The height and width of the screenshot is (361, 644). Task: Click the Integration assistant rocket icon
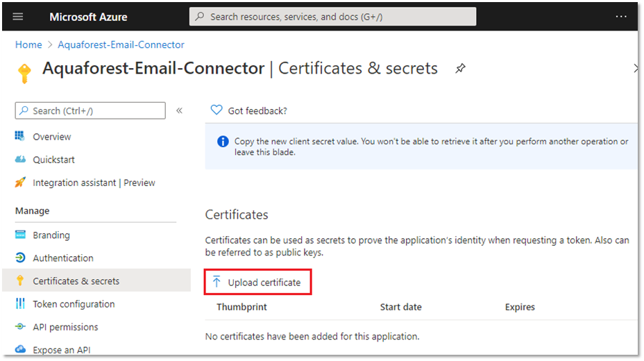(x=20, y=183)
